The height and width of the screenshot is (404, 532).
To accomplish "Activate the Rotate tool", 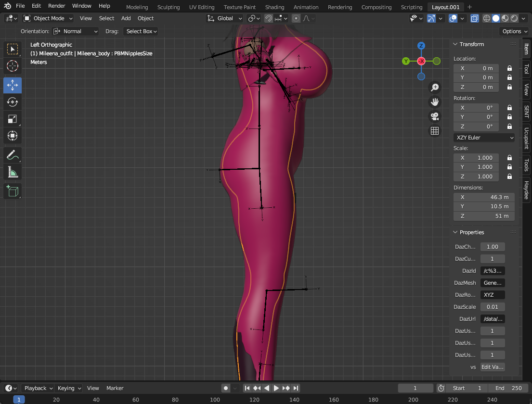I will coord(13,102).
